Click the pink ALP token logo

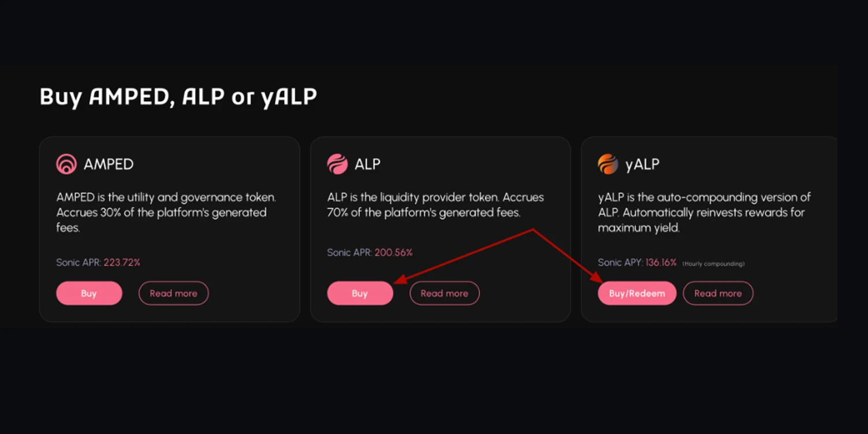pos(337,164)
